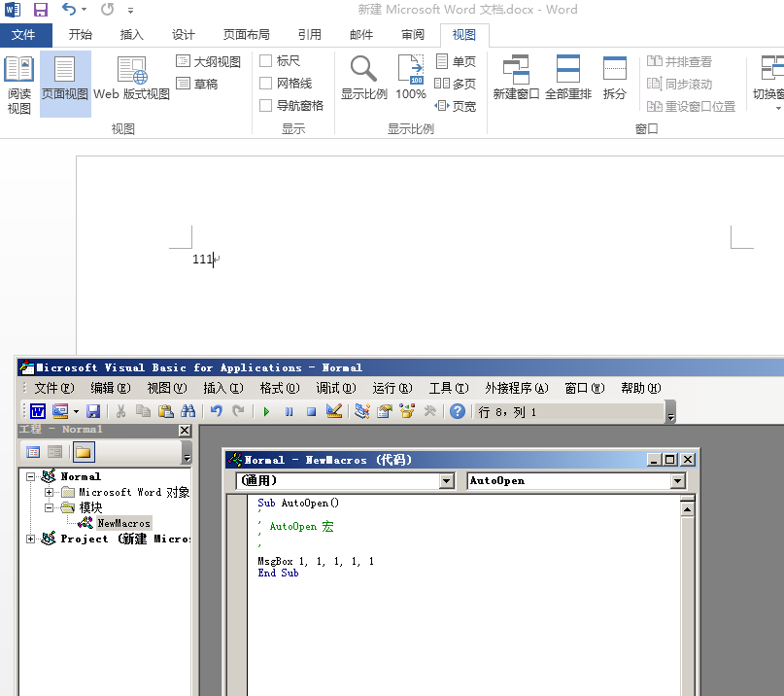Click the code window scroll up arrow

tap(688, 509)
